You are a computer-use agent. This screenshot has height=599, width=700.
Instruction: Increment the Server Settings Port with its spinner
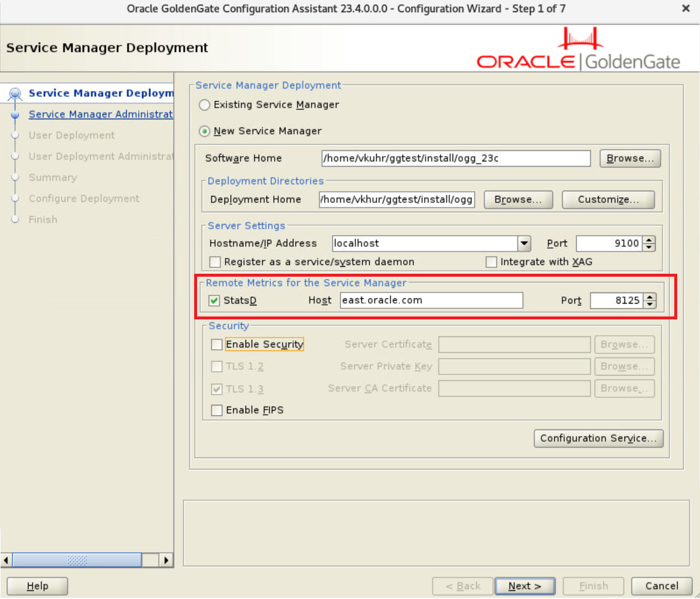[x=649, y=240]
